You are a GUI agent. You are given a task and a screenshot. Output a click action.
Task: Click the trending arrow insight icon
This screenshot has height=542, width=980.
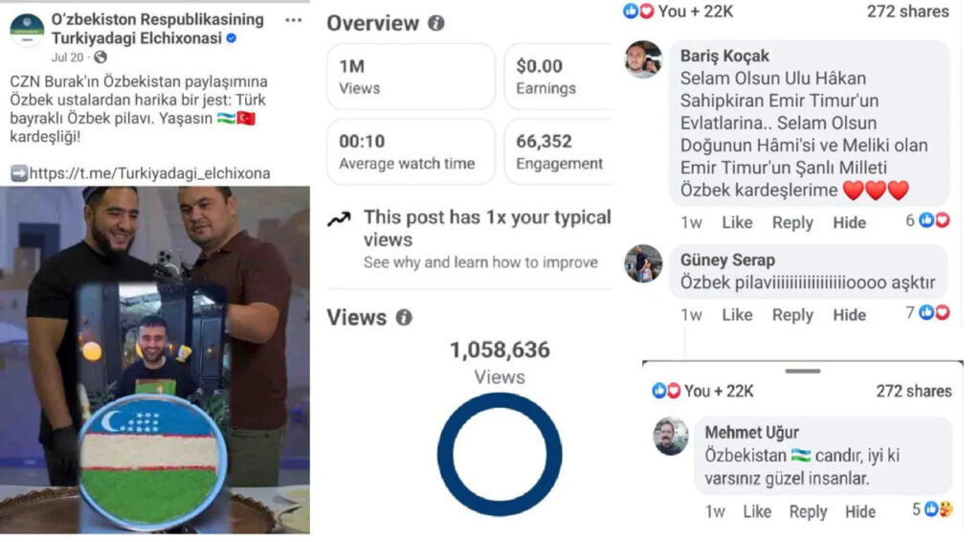340,218
